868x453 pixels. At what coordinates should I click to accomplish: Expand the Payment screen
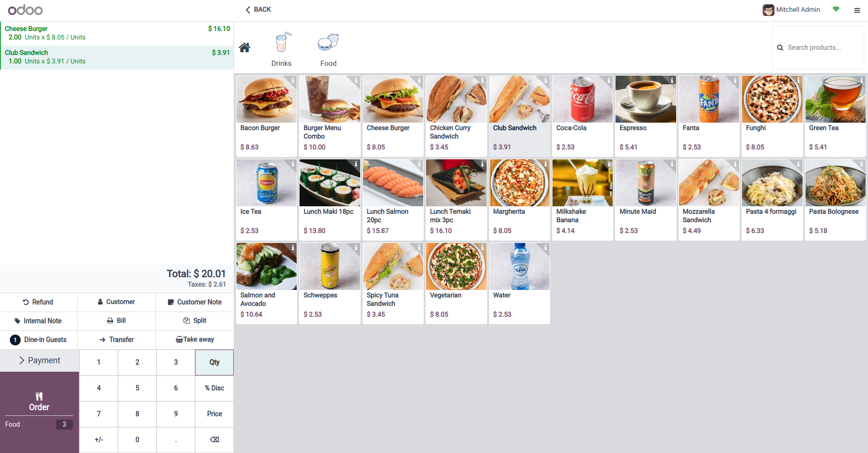coord(39,360)
